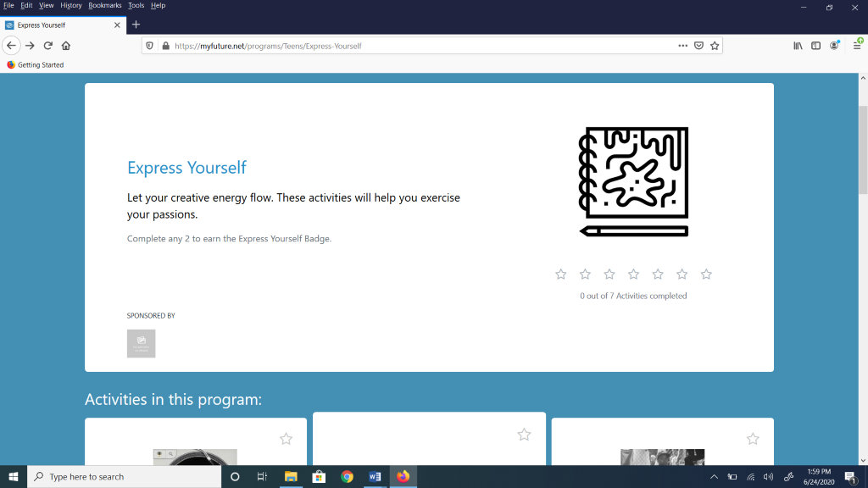Open page actions three-dot menu
The image size is (868, 488).
[682, 46]
